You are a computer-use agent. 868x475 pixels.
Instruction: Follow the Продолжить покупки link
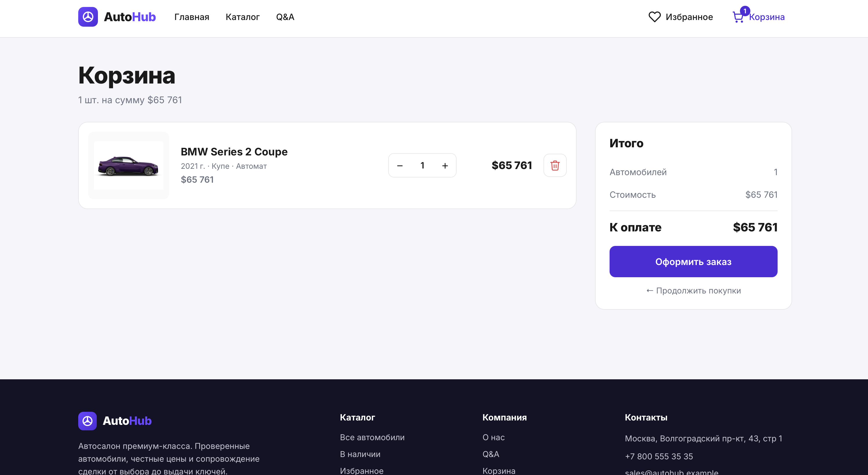pos(693,291)
